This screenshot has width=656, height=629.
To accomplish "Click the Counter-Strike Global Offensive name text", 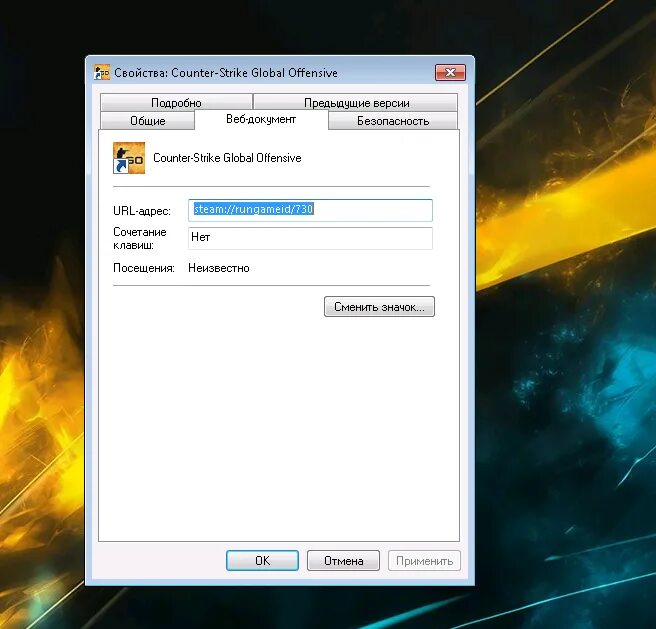I will point(227,158).
